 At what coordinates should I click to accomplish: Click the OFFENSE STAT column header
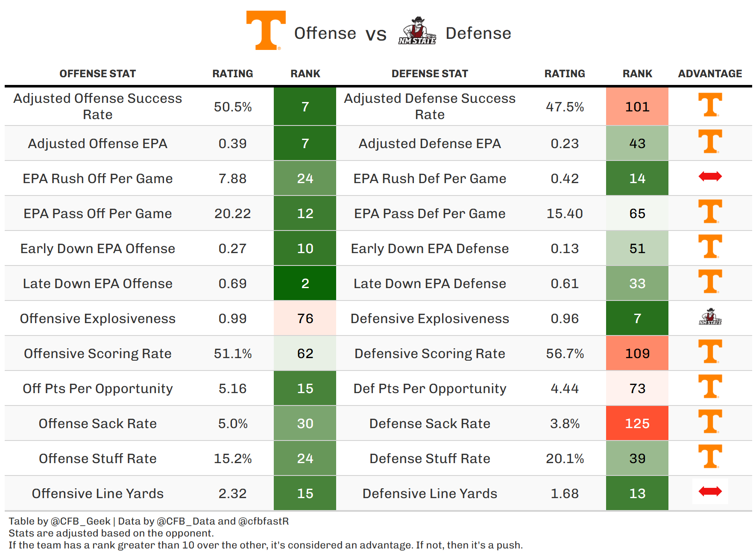point(97,74)
